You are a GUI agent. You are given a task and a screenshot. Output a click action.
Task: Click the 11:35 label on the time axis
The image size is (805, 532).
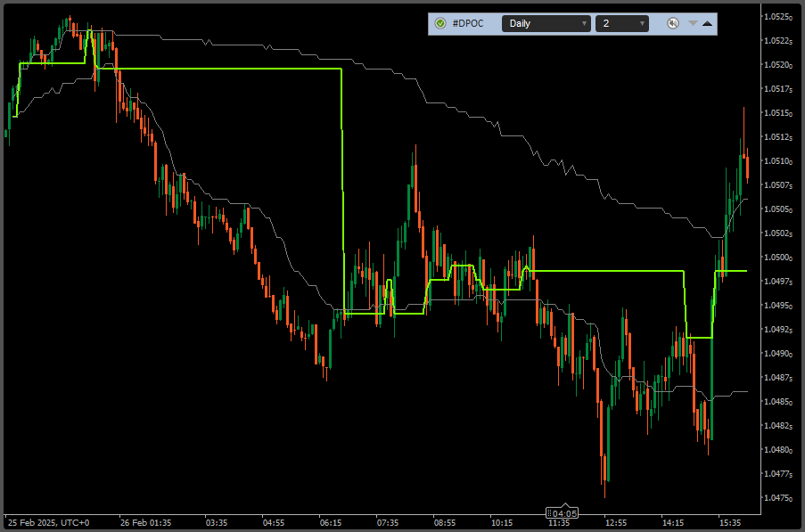(x=558, y=524)
